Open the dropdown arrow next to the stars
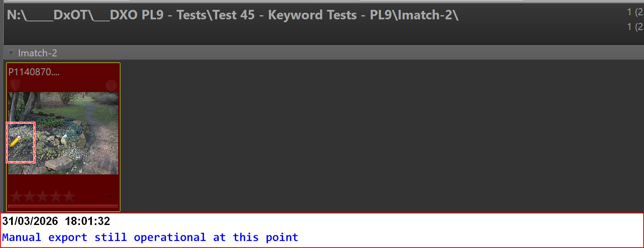644x248 pixels. (x=110, y=197)
